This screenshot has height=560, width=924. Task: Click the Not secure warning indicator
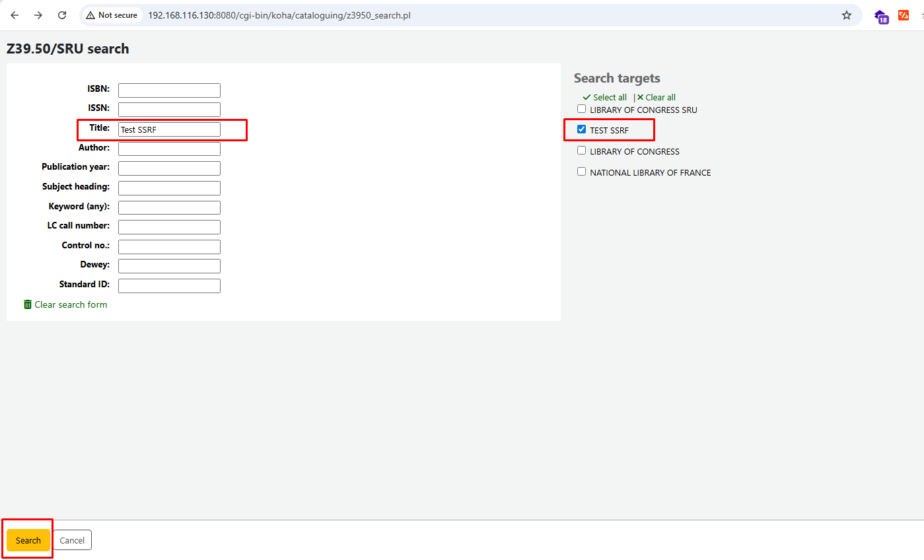(112, 15)
